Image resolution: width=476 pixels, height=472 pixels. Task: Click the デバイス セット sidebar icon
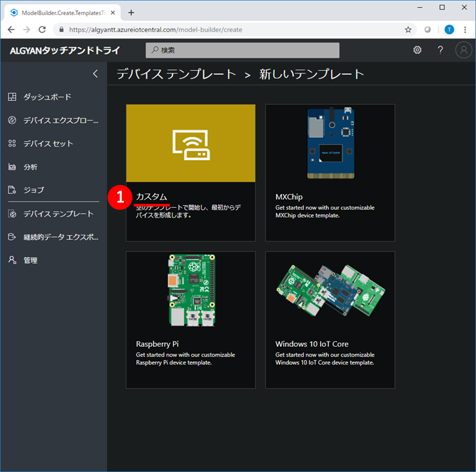12,144
